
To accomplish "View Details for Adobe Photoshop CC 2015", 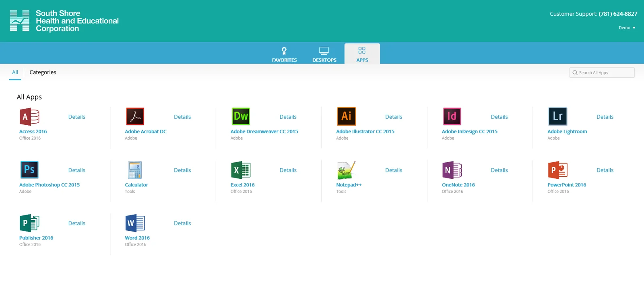I will pos(76,170).
